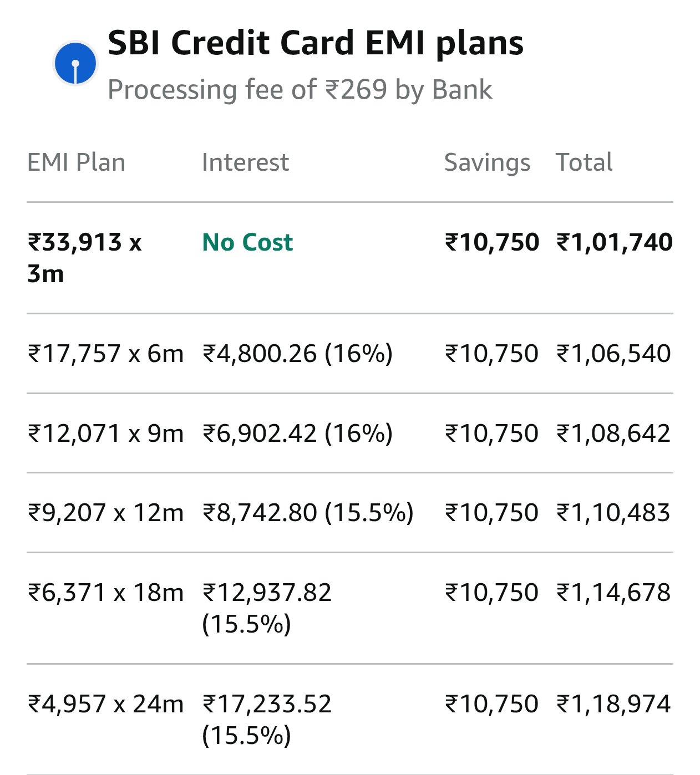Click the ₹6,902.42 (16%) interest amount

[x=297, y=434]
